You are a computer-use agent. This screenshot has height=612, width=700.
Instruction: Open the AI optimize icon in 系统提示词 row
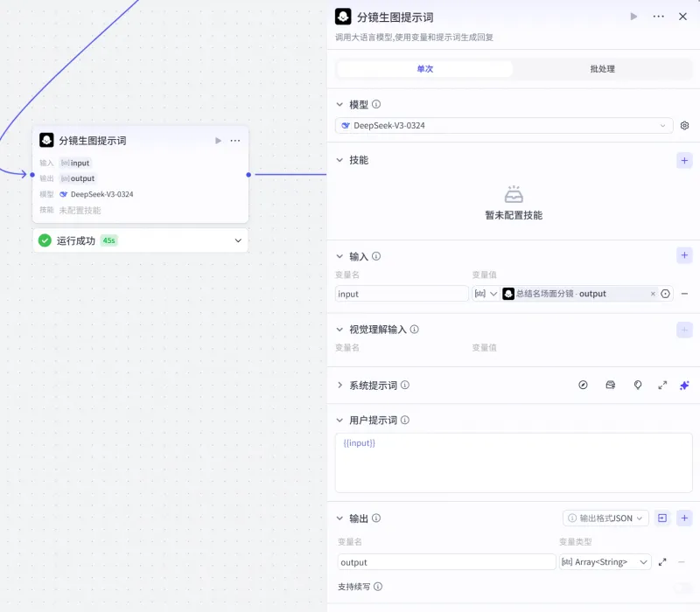click(x=684, y=385)
